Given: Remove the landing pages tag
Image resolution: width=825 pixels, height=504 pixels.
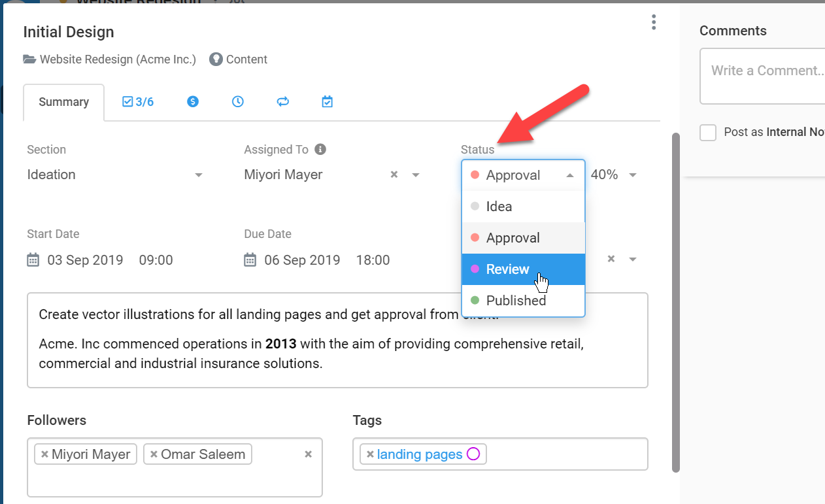Looking at the screenshot, I should click(x=370, y=454).
